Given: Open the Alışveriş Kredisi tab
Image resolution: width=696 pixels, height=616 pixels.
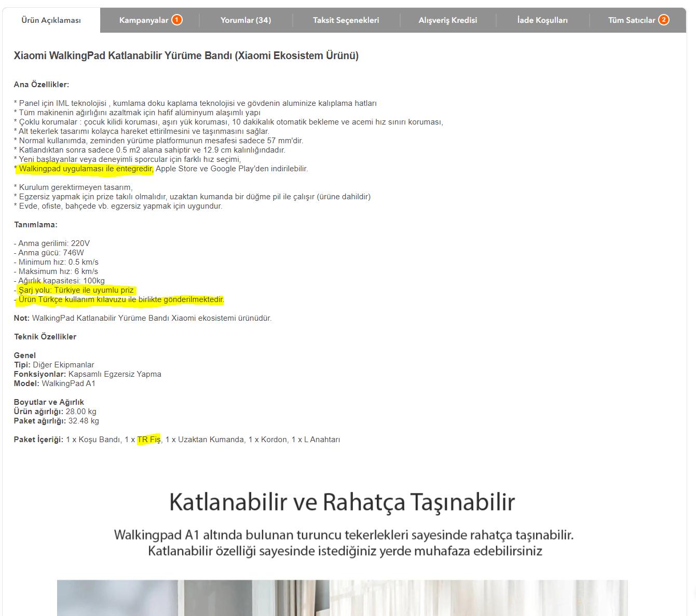Looking at the screenshot, I should (x=447, y=20).
